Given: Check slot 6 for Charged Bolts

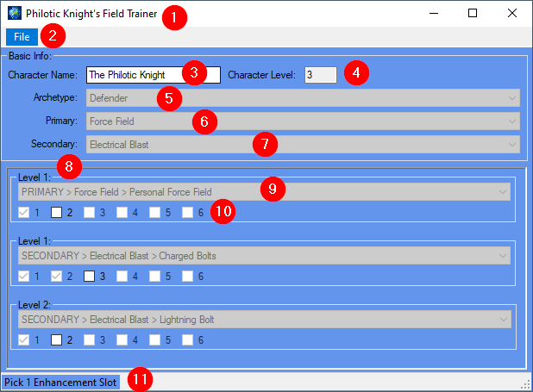Looking at the screenshot, I should [x=187, y=277].
